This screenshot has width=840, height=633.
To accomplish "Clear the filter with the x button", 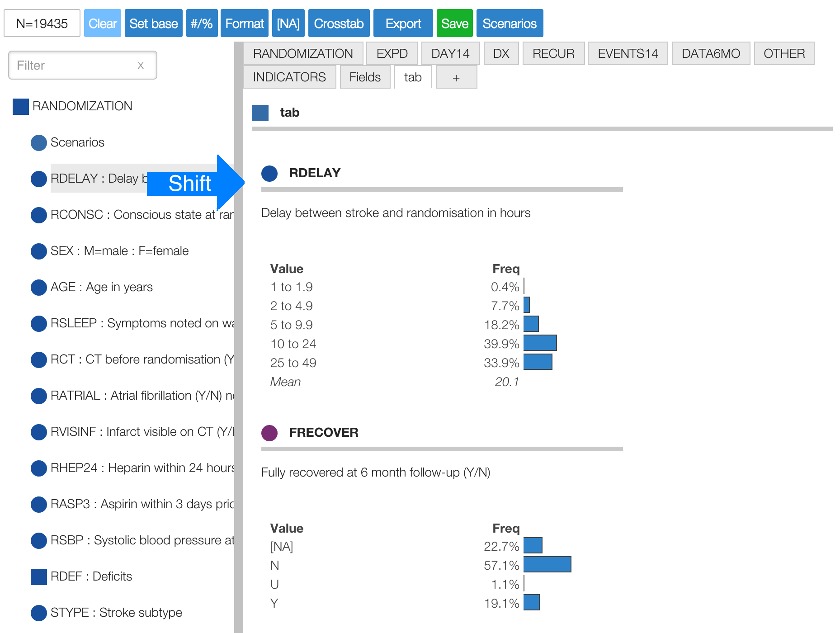I will (x=141, y=66).
